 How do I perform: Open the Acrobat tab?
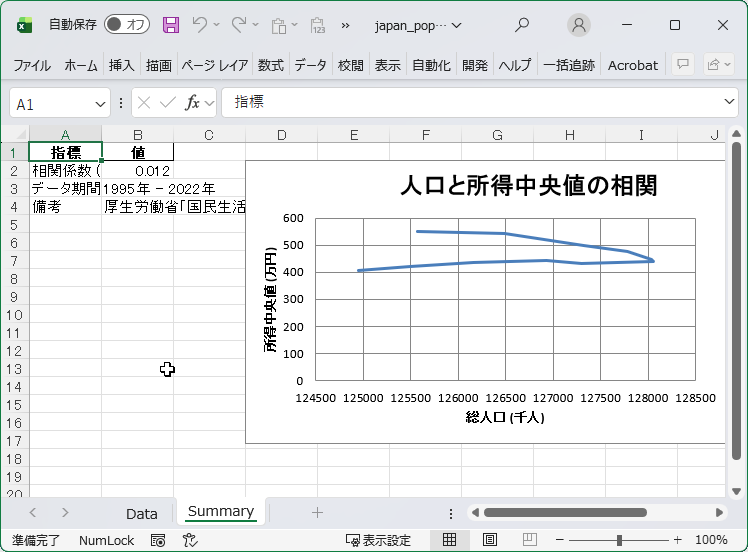(633, 65)
